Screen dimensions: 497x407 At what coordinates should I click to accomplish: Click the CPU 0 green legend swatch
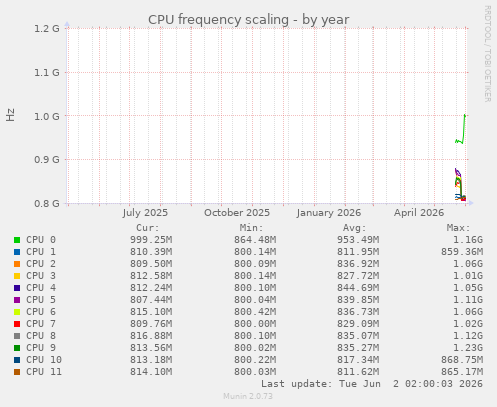coord(17,240)
